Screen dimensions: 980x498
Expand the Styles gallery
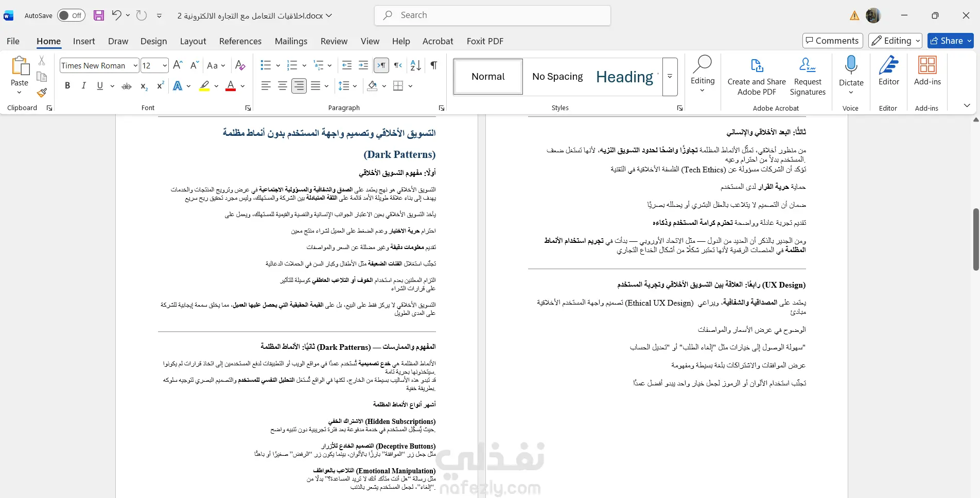coord(670,77)
